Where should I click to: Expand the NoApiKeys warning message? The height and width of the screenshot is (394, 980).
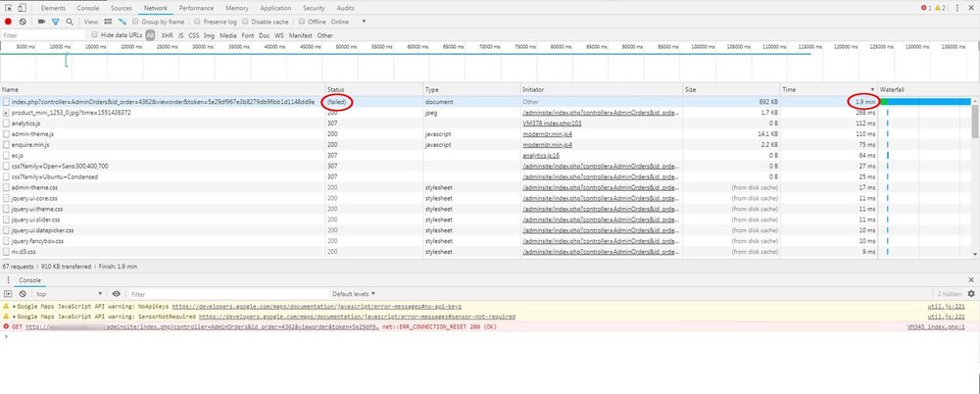point(15,307)
